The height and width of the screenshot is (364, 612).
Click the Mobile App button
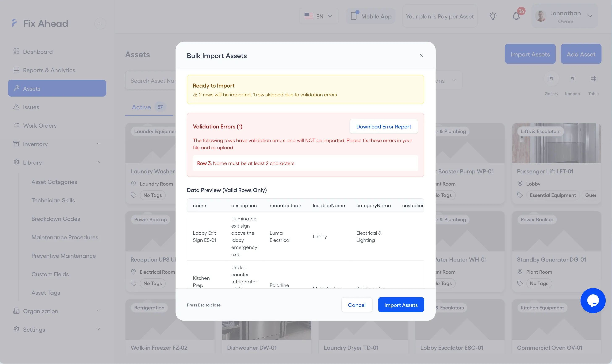370,16
